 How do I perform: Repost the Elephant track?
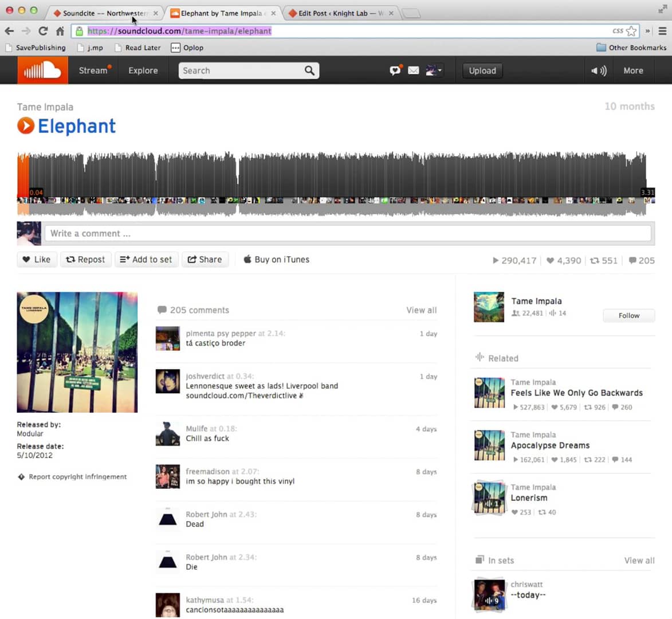[x=86, y=259]
